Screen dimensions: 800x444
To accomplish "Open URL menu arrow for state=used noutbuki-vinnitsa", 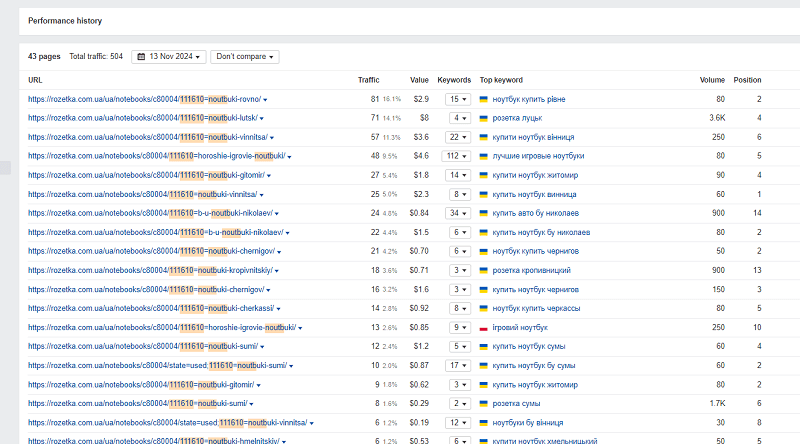I will [x=312, y=424].
